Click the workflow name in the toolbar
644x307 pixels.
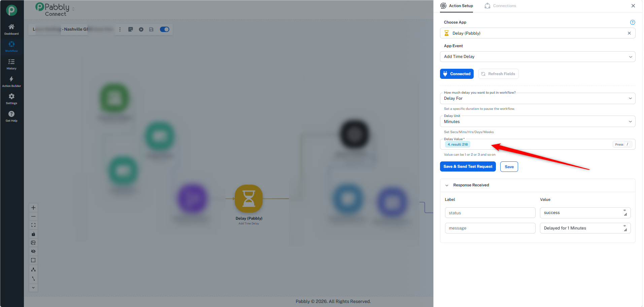click(x=73, y=29)
